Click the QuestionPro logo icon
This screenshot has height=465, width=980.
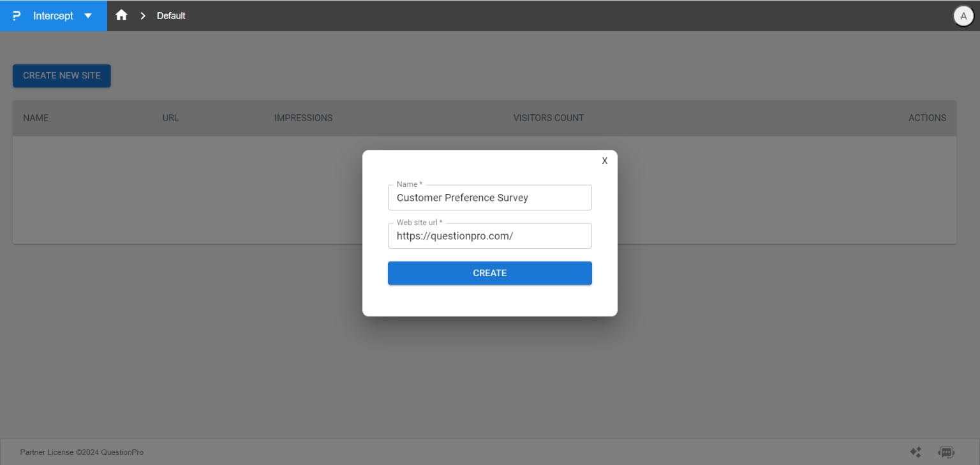16,15
